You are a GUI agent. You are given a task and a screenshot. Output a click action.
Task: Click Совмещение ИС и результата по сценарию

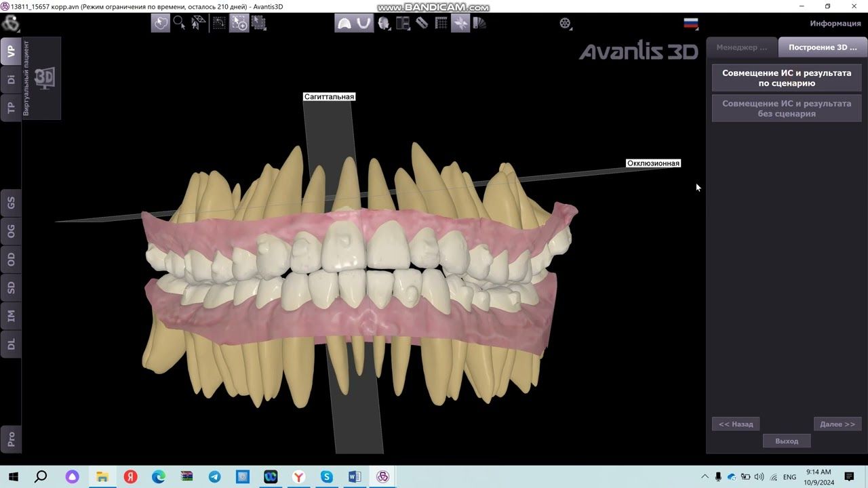(x=786, y=78)
